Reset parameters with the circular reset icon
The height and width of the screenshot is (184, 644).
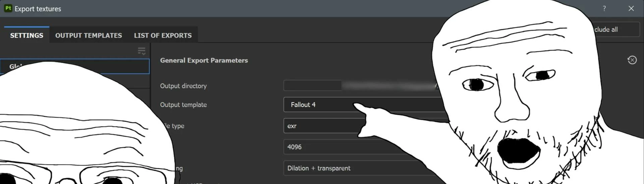click(632, 60)
